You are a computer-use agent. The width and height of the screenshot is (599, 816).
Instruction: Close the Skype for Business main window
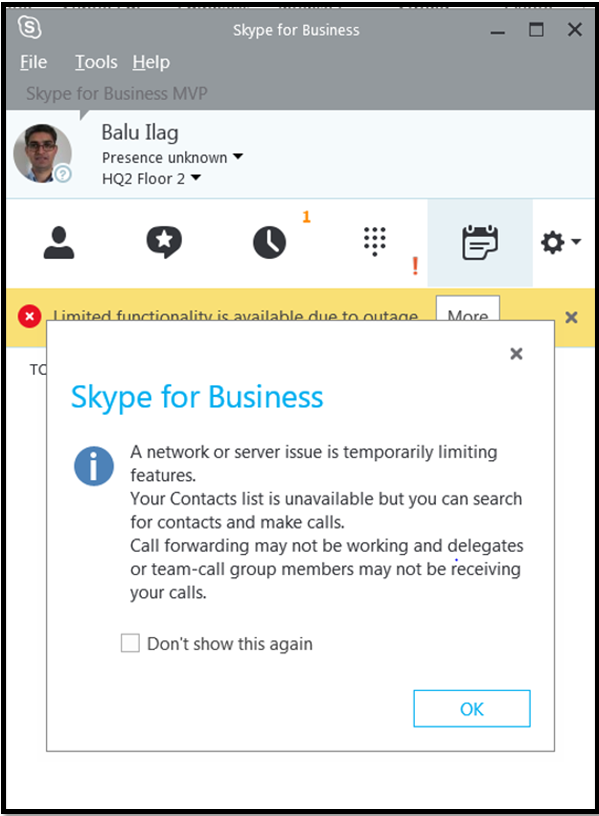click(x=575, y=30)
